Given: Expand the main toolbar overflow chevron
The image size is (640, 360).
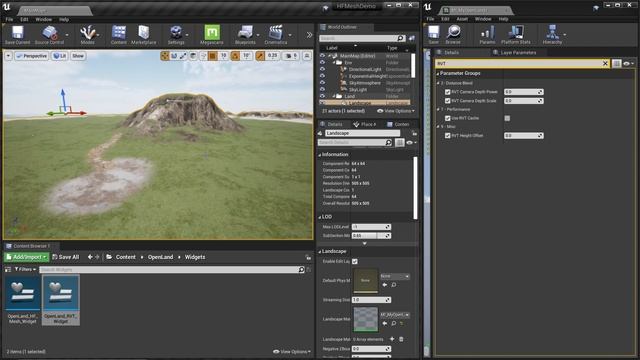Looking at the screenshot, I should pyautogui.click(x=309, y=35).
